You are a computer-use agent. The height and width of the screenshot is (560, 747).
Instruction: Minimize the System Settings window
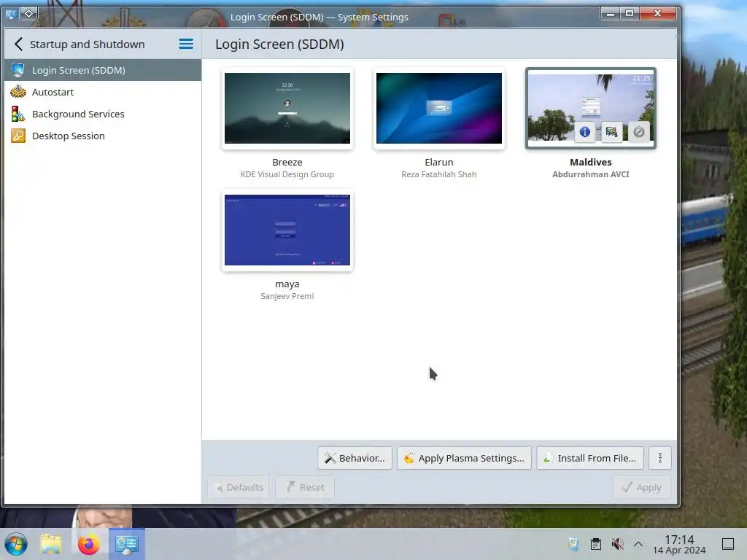pyautogui.click(x=611, y=13)
